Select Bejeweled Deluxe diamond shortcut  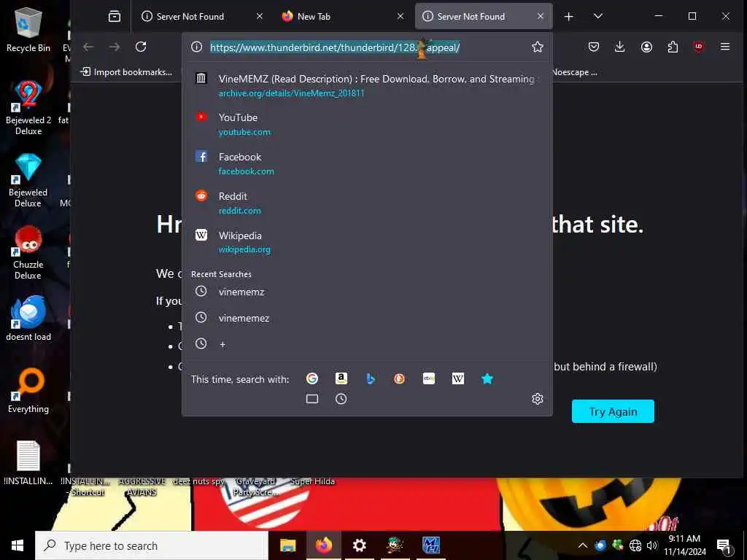click(28, 180)
